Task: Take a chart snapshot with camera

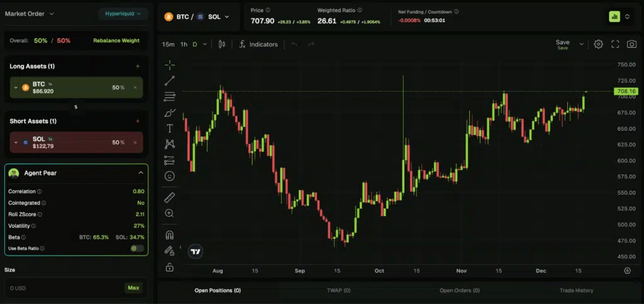Action: (631, 45)
